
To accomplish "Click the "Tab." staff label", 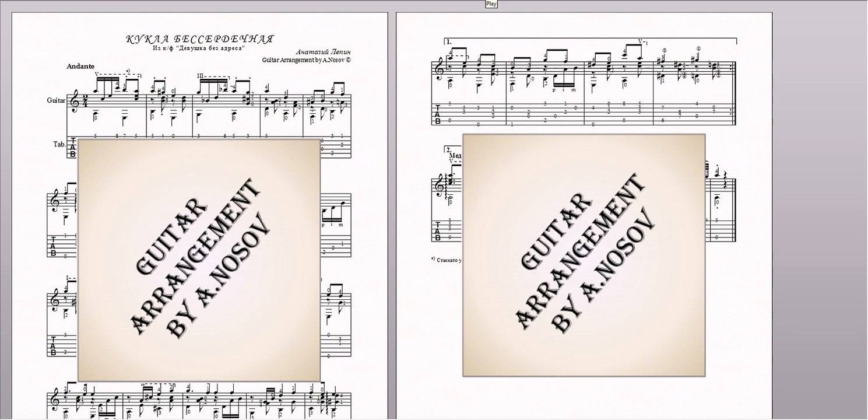I will [x=58, y=143].
